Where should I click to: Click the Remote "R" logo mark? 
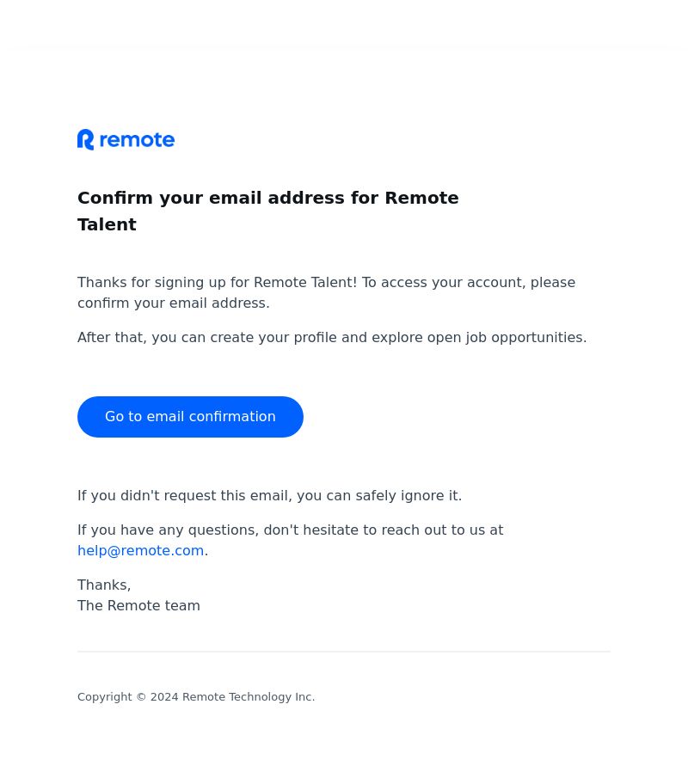click(85, 139)
